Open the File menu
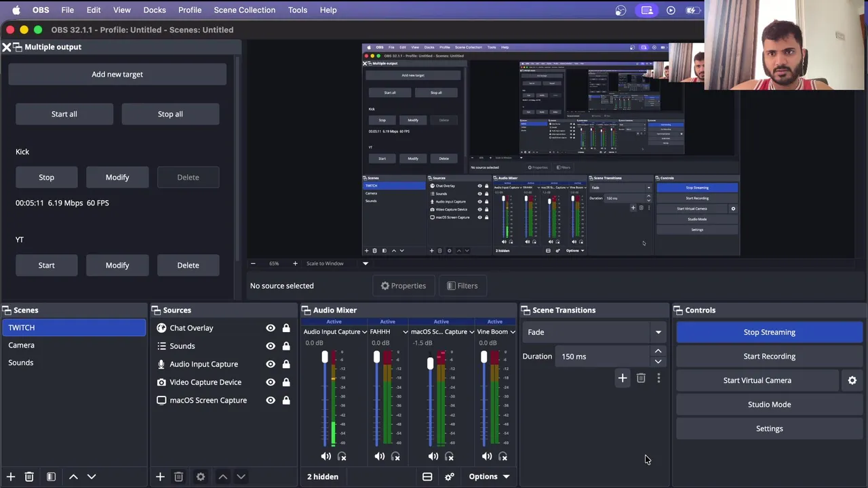This screenshot has height=488, width=868. (68, 10)
